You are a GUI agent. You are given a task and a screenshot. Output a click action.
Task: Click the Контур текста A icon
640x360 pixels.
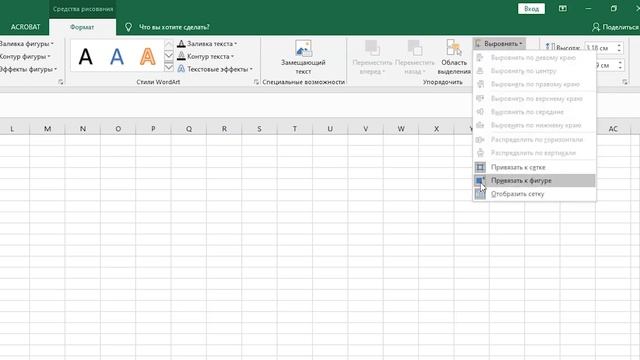(181, 56)
